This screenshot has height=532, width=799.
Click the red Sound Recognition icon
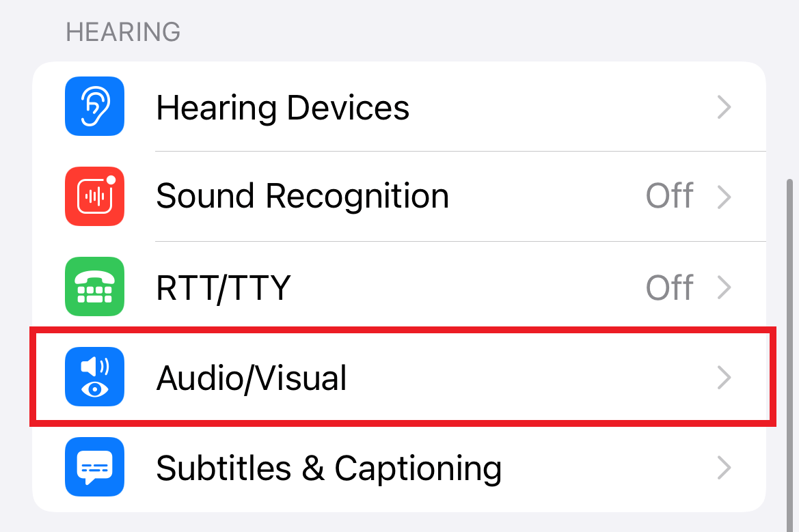[x=94, y=196]
